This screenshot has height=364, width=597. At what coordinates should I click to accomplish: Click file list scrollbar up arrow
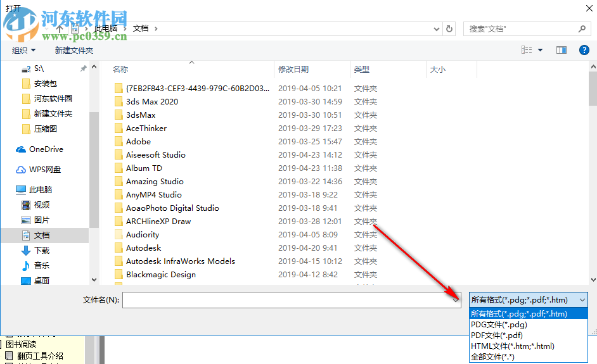coord(593,66)
